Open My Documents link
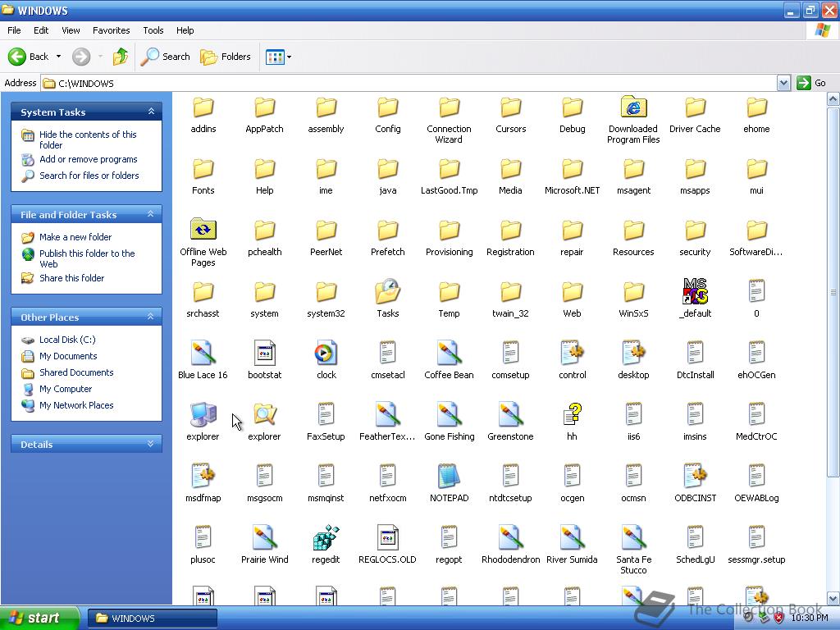840x630 pixels. (x=68, y=356)
